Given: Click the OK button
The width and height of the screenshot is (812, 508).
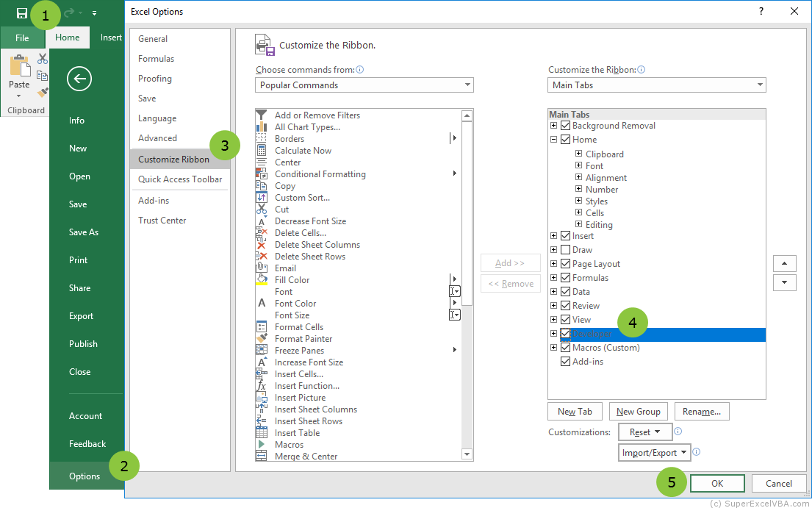Looking at the screenshot, I should click(717, 483).
